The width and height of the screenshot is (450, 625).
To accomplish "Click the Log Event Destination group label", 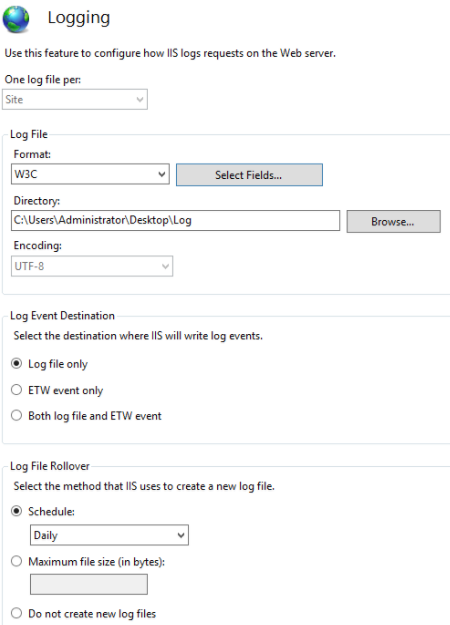I will [62, 316].
